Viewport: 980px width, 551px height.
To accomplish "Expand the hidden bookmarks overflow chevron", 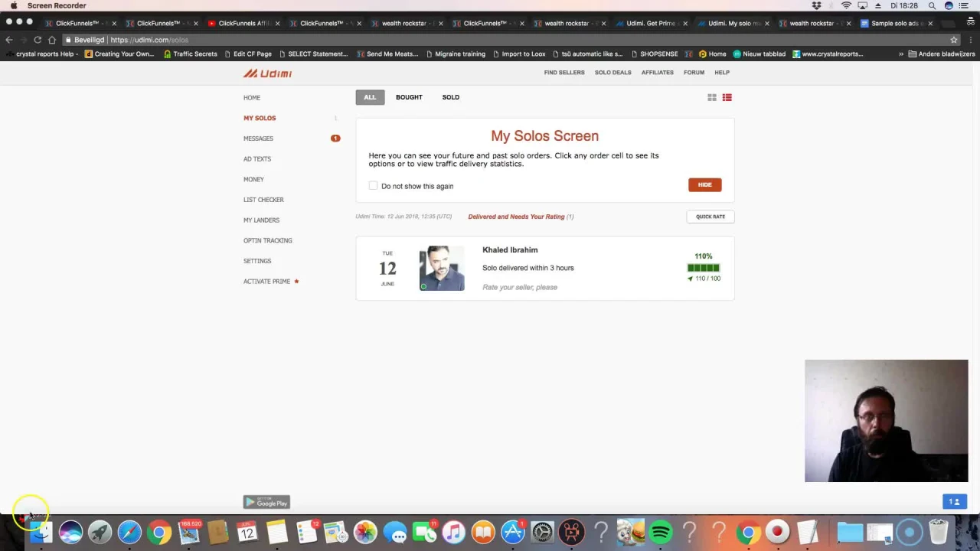I will point(901,54).
